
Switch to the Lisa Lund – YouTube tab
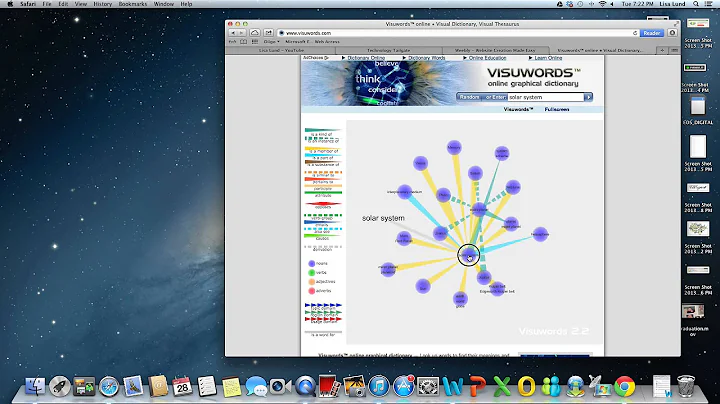tap(281, 50)
